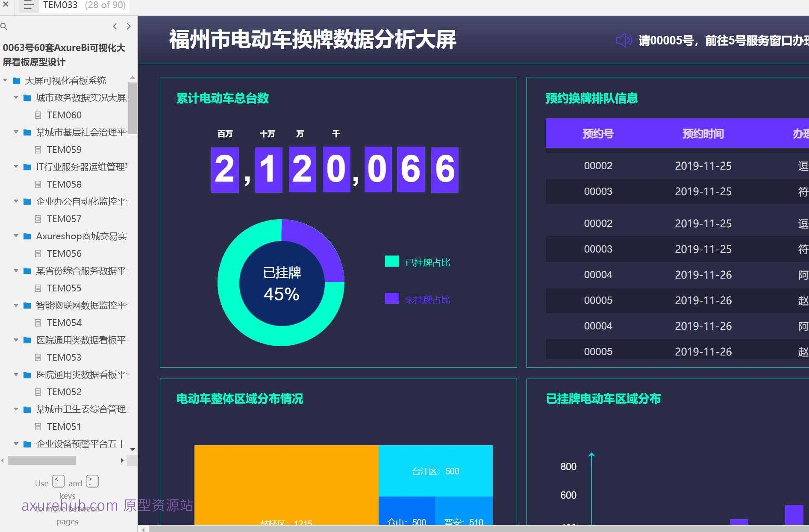Click the page icon beside TEM059
Image resolution: width=809 pixels, height=532 pixels.
tap(38, 150)
